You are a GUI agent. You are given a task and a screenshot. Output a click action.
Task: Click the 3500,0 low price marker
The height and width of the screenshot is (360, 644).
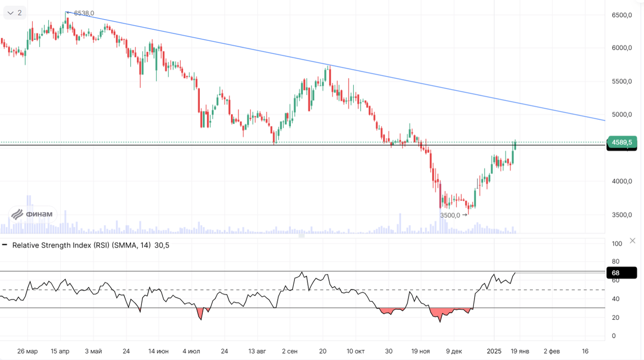tap(450, 215)
